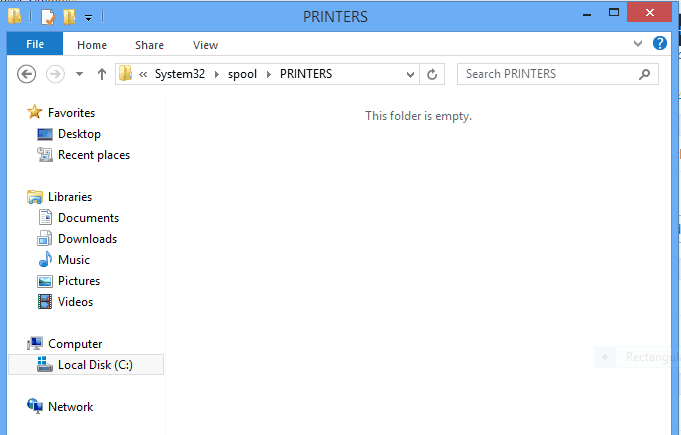
Task: Expand the ribbon with the chevron
Action: pyautogui.click(x=639, y=44)
